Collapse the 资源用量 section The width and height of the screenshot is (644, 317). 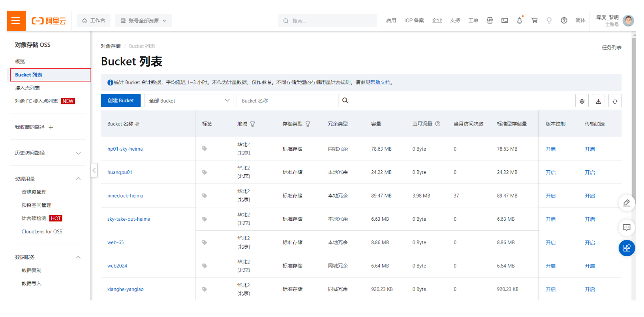[x=78, y=179]
